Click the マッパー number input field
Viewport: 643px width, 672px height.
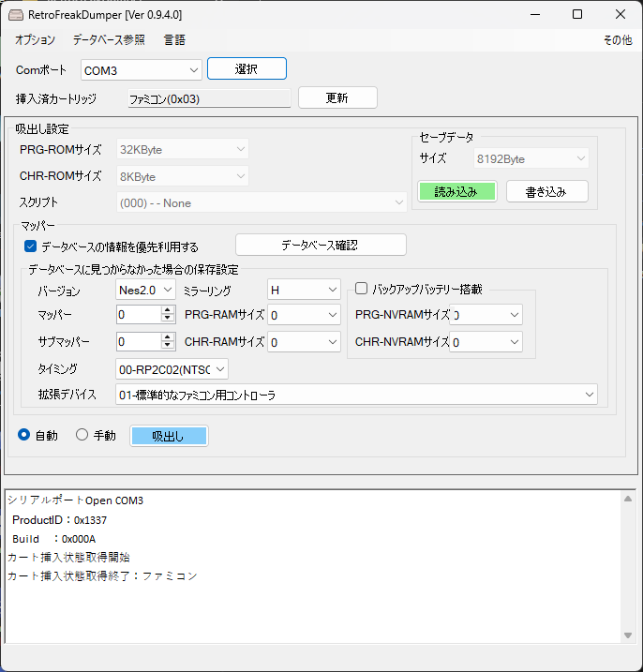coord(139,315)
